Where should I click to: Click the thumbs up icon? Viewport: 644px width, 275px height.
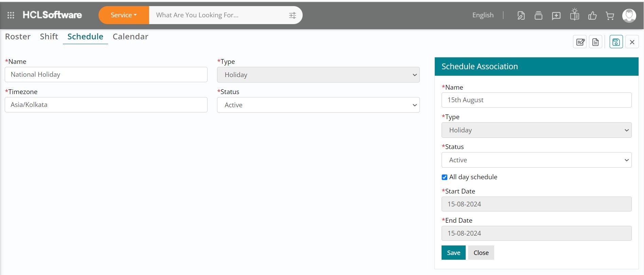592,15
